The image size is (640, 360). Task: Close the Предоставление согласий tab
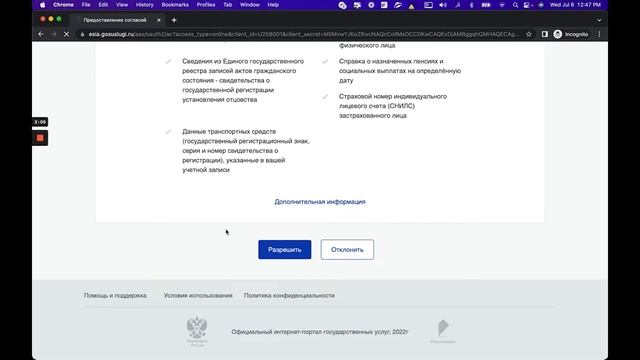[x=159, y=20]
